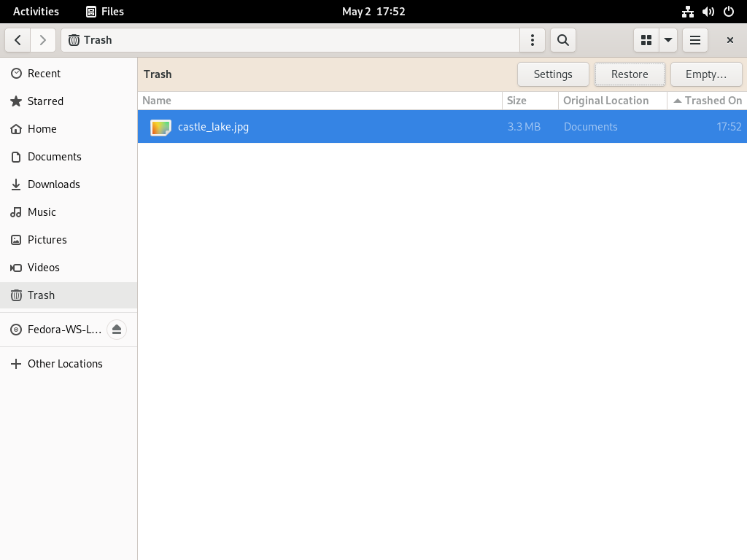Viewport: 747px width, 560px height.
Task: Open the Files app menu in top bar
Action: pos(105,12)
